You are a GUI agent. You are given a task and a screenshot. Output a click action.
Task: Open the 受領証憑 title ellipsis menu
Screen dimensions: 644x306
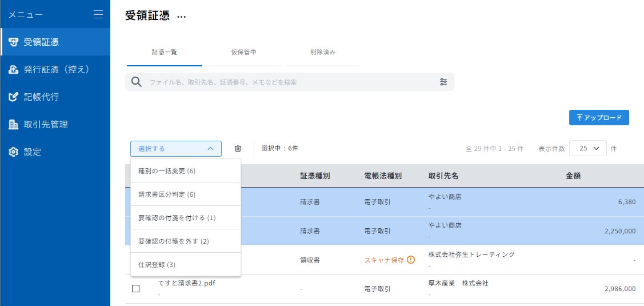182,17
